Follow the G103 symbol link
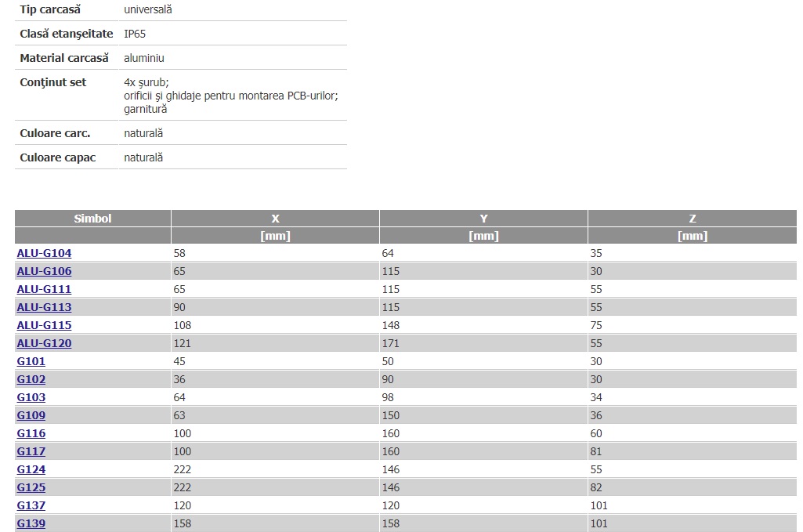Viewport: 803px width, 532px height. tap(31, 397)
